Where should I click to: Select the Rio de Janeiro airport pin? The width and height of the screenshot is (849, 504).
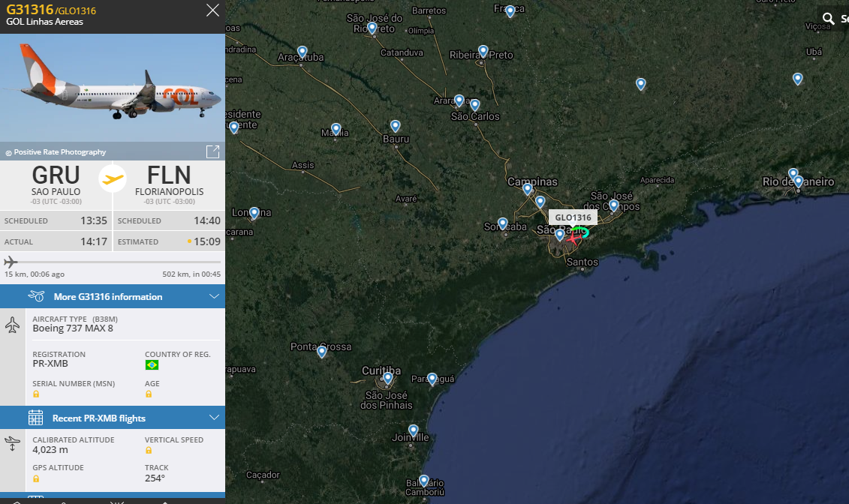798,181
